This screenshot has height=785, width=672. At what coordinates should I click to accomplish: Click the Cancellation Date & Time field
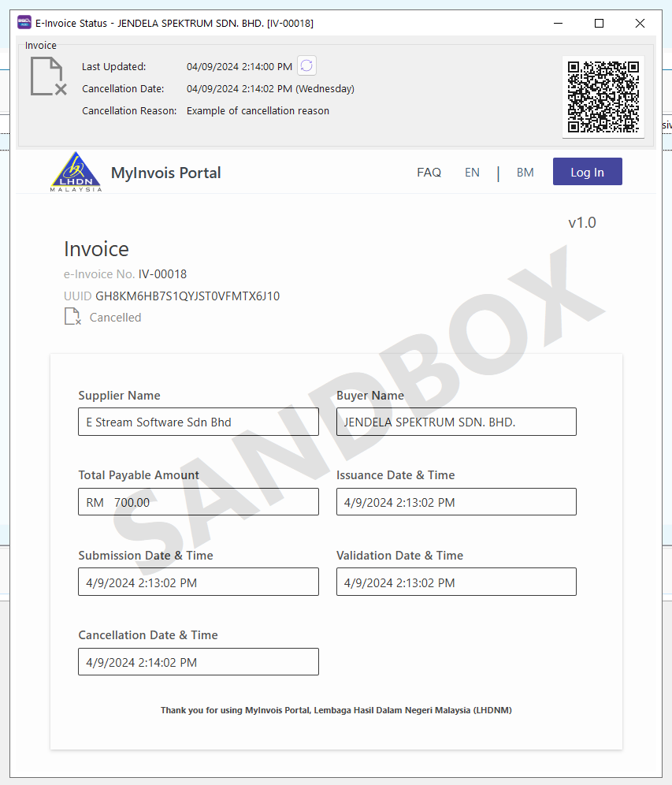pyautogui.click(x=199, y=662)
